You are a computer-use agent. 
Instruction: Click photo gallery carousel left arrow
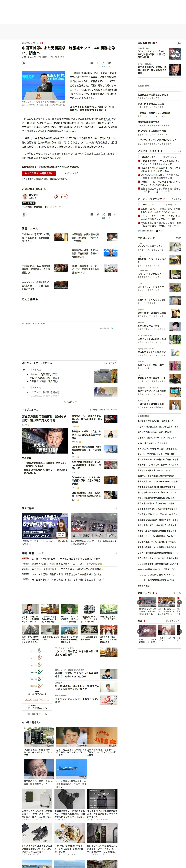(139, 631)
